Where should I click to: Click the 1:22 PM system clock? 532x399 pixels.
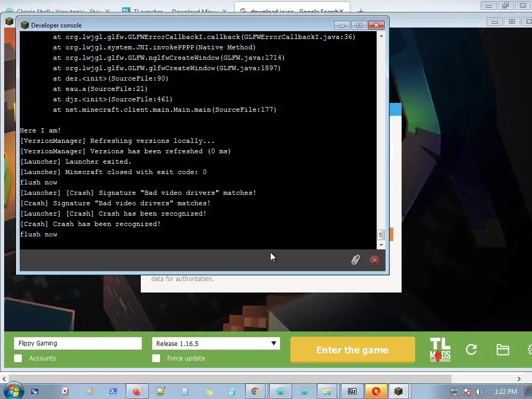tap(506, 392)
